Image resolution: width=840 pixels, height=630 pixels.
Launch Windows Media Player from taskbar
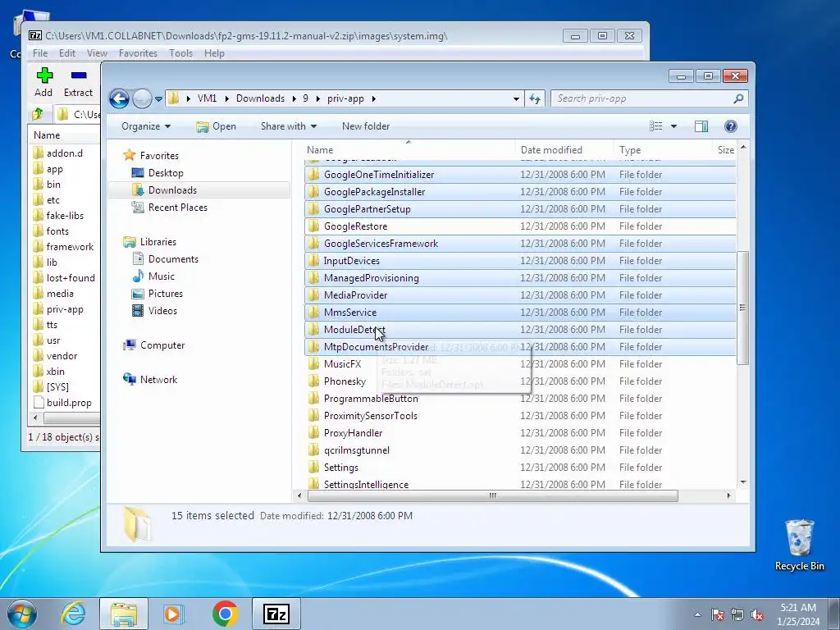173,614
